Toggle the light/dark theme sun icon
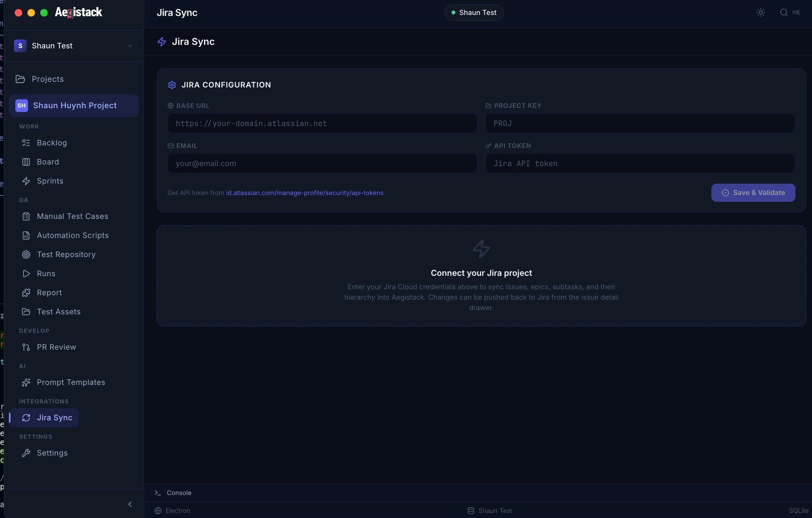The height and width of the screenshot is (518, 812). pos(760,13)
